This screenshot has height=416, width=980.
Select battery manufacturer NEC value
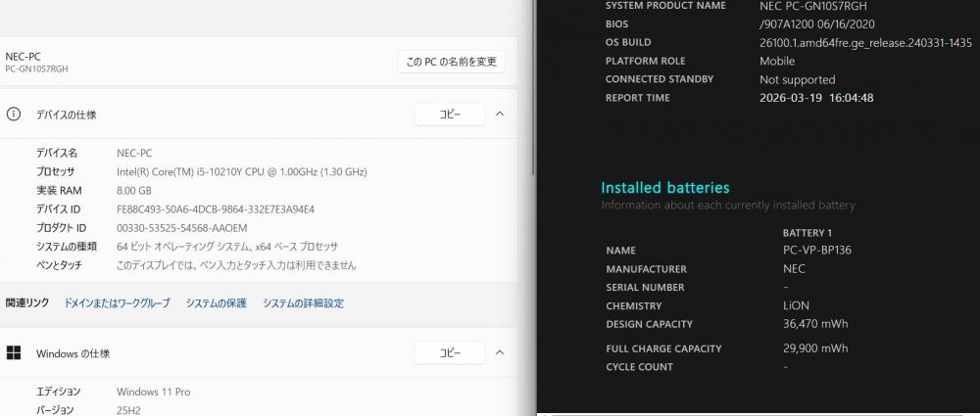tap(794, 269)
